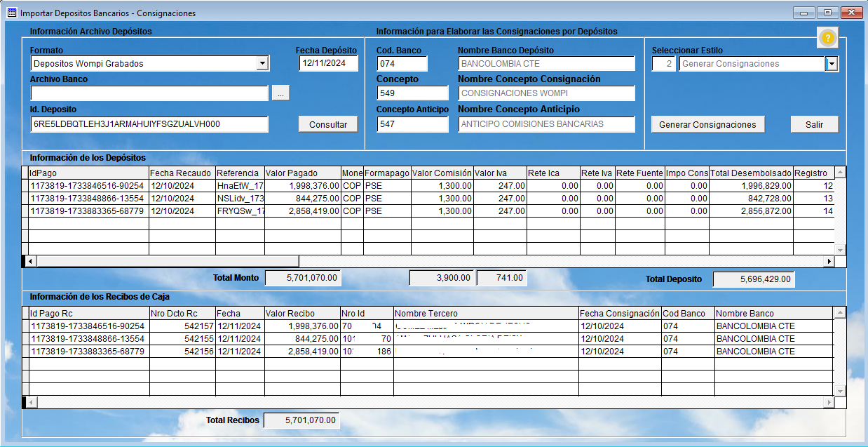The height and width of the screenshot is (447, 868).
Task: Click the Generar Consignaciones button
Action: (708, 124)
